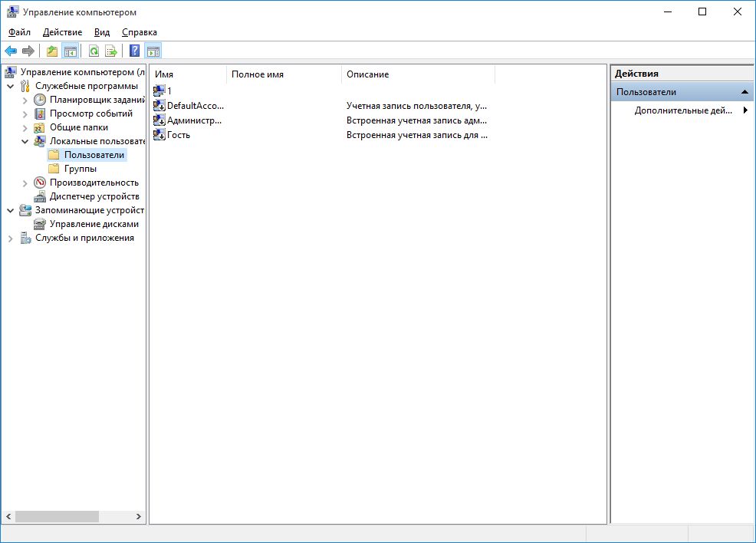The width and height of the screenshot is (756, 543).
Task: Click the Гость user account icon
Action: point(159,135)
